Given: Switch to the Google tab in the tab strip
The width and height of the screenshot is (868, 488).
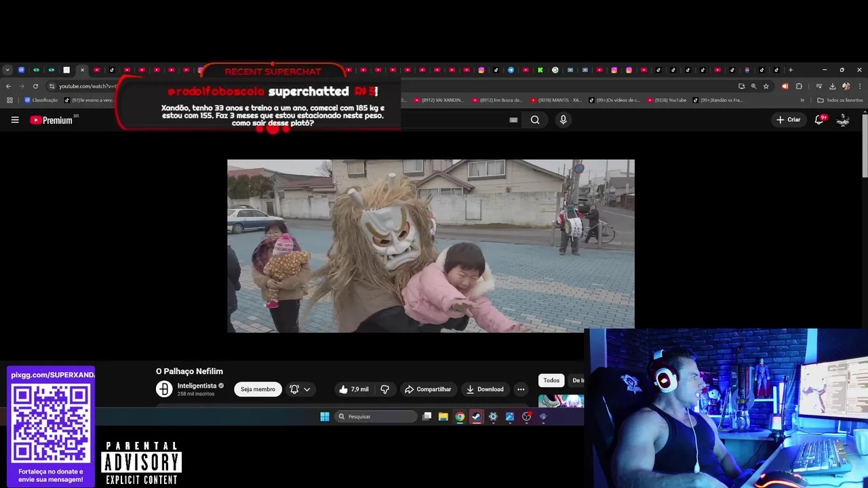Looking at the screenshot, I should click(555, 70).
